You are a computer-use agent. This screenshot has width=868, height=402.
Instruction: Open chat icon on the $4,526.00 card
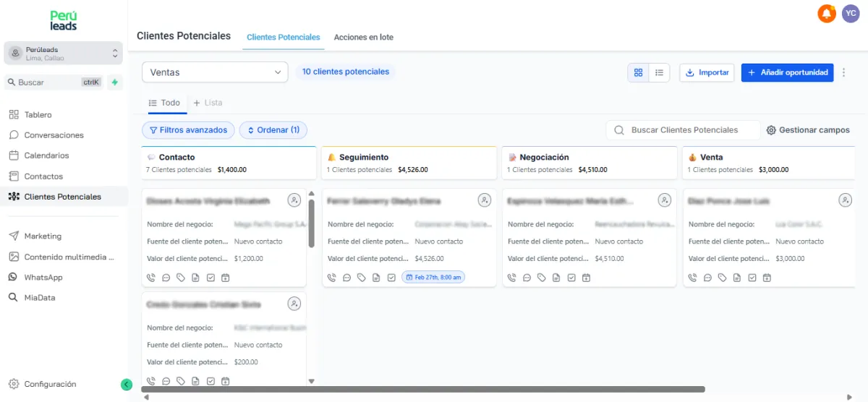346,277
